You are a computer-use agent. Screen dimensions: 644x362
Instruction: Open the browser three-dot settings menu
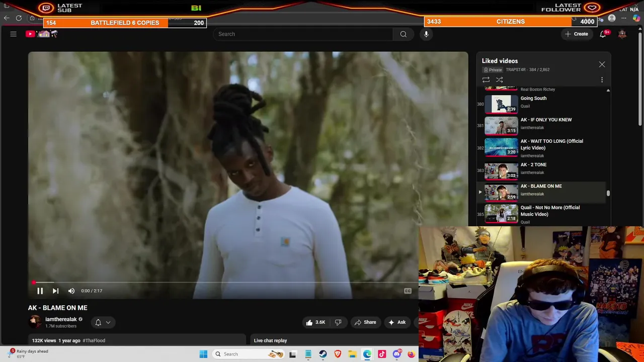click(624, 18)
